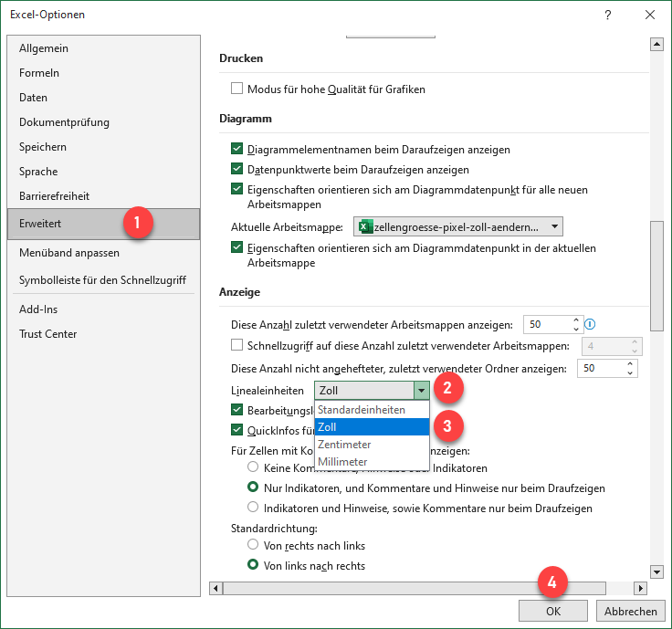Select Indikatoren und Hinweise radio option
Image resolution: width=672 pixels, height=629 pixels.
pyautogui.click(x=253, y=507)
